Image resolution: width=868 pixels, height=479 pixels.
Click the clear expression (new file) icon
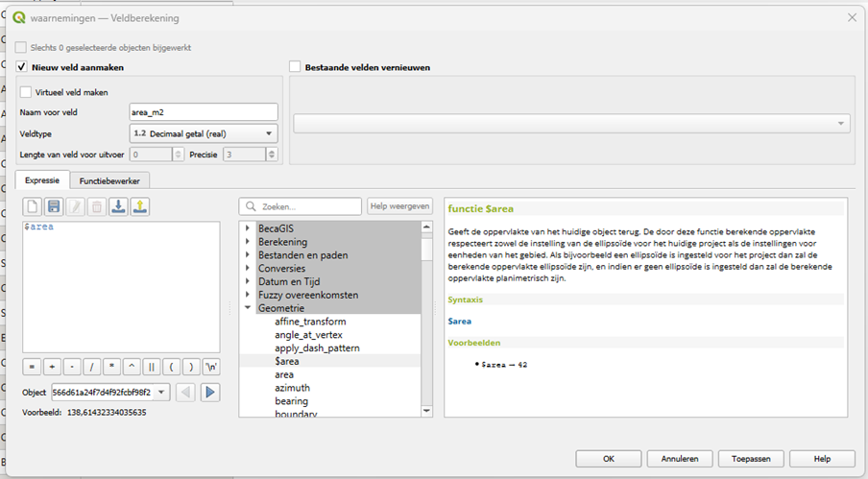pyautogui.click(x=33, y=206)
